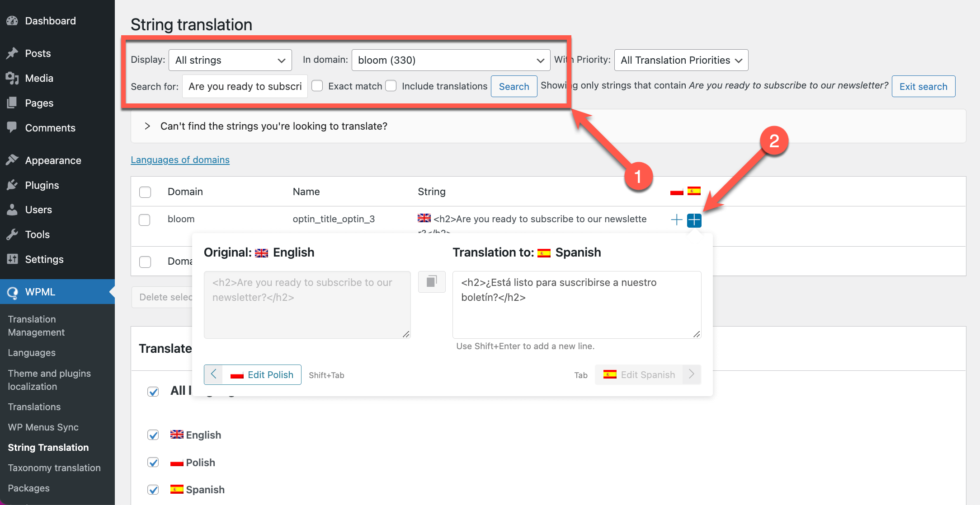Select the bloom string row checkbox
Image resolution: width=980 pixels, height=505 pixels.
pos(145,220)
